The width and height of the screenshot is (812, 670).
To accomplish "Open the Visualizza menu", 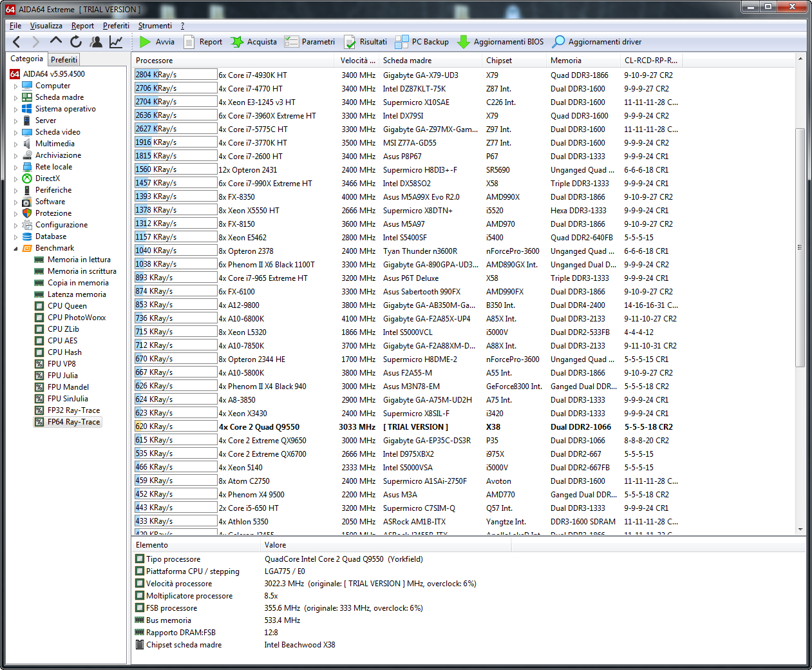I will [46, 26].
